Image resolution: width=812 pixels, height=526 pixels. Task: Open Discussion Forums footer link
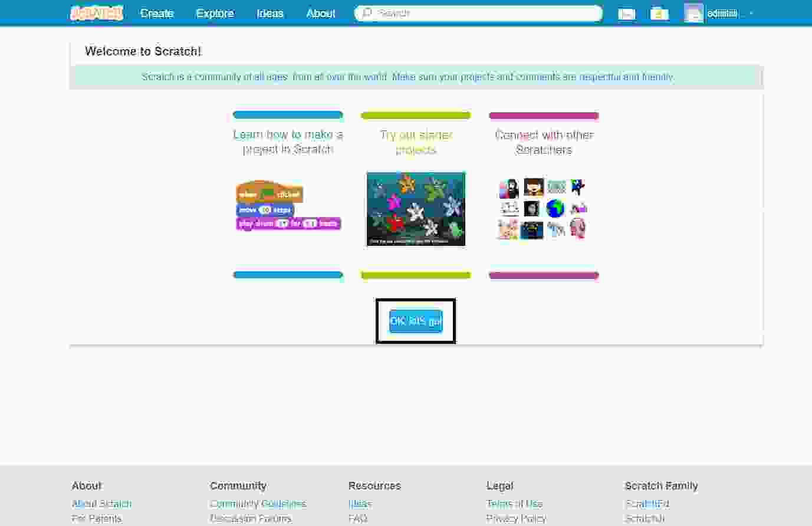(251, 518)
